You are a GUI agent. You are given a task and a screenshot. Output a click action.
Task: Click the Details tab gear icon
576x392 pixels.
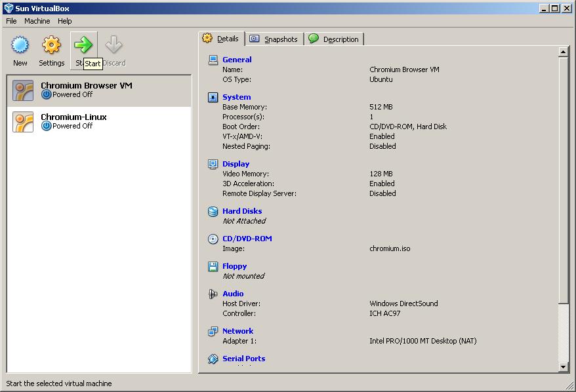click(x=207, y=38)
